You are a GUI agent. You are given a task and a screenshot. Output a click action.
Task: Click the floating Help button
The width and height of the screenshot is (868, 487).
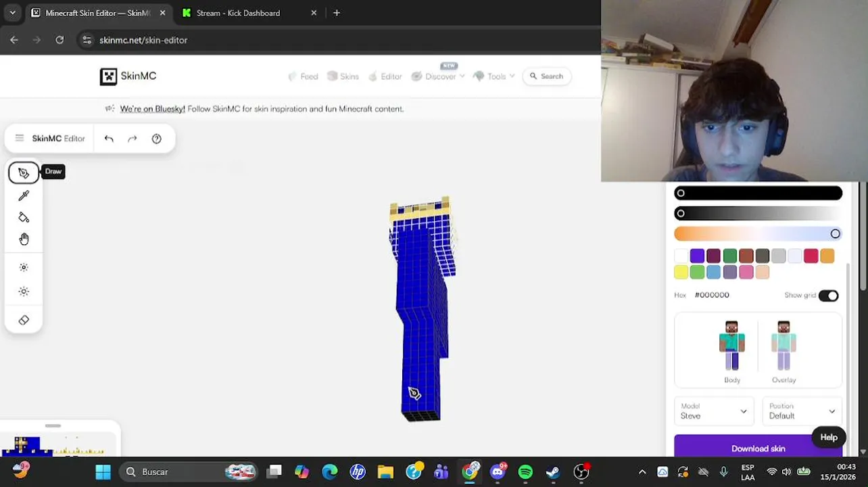(x=829, y=437)
